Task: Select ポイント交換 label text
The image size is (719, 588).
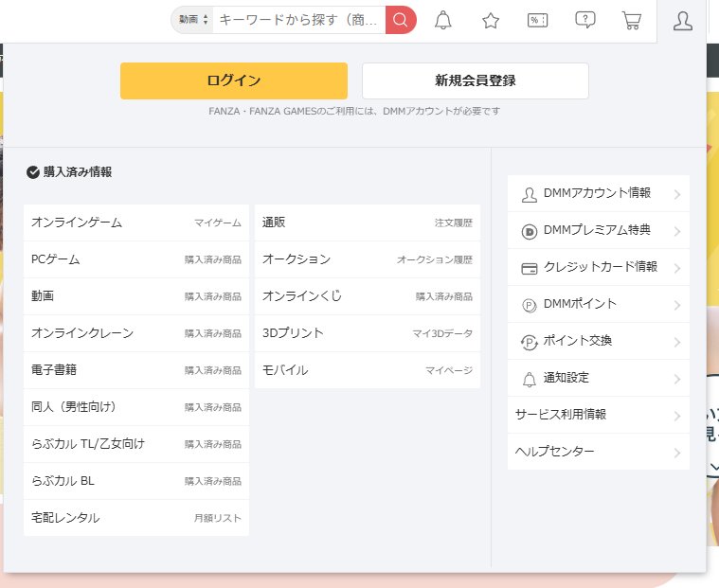Action: coord(578,341)
